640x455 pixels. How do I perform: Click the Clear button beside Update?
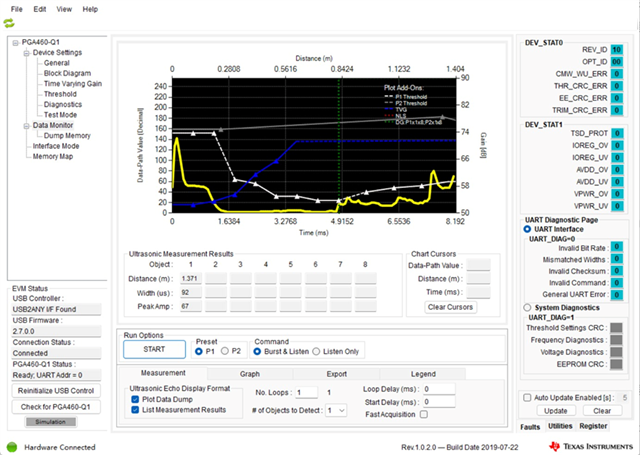click(602, 411)
